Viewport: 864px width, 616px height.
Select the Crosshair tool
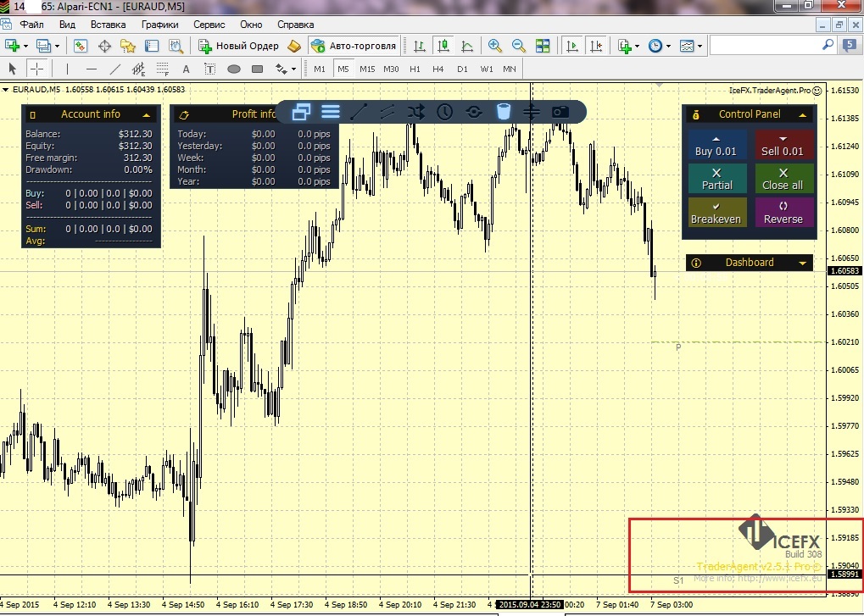[36, 69]
